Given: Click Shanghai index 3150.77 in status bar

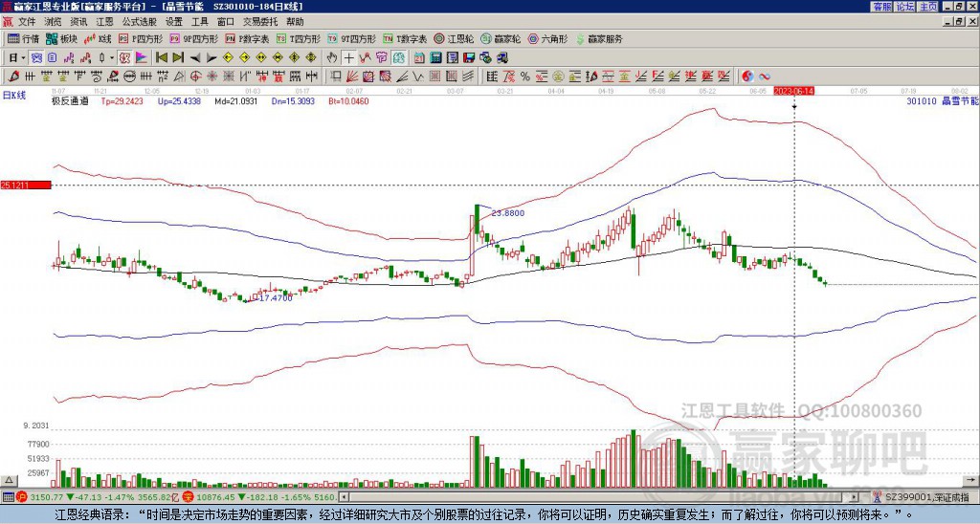Looking at the screenshot, I should (x=47, y=497).
